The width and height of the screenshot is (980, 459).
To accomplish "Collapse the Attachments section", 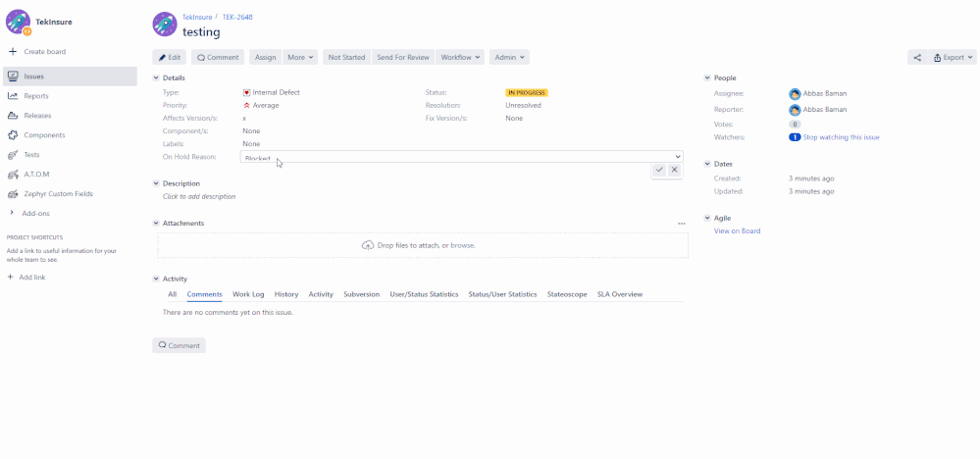I will 156,223.
